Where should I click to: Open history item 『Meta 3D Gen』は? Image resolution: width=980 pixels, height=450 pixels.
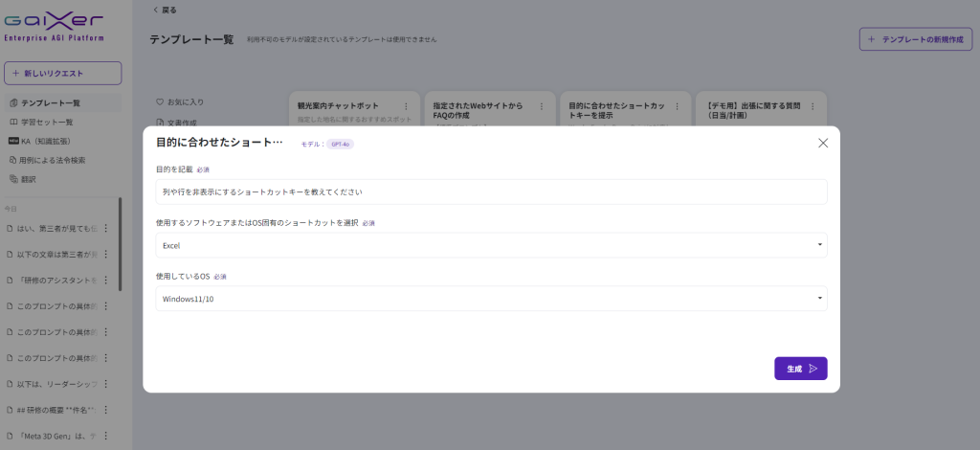tap(53, 436)
